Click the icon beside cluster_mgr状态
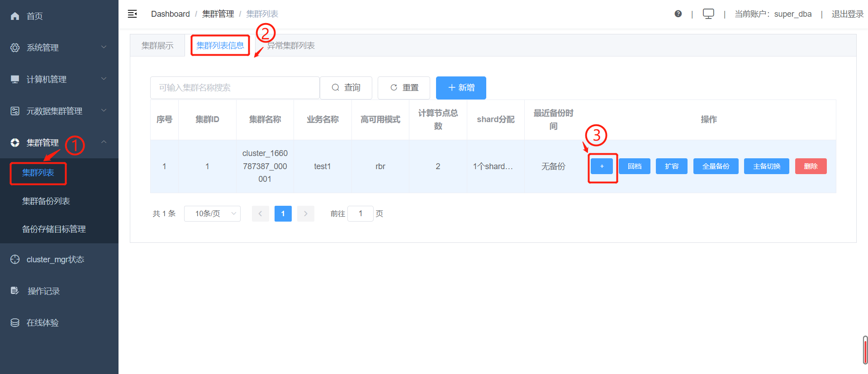The width and height of the screenshot is (868, 374). [x=15, y=259]
